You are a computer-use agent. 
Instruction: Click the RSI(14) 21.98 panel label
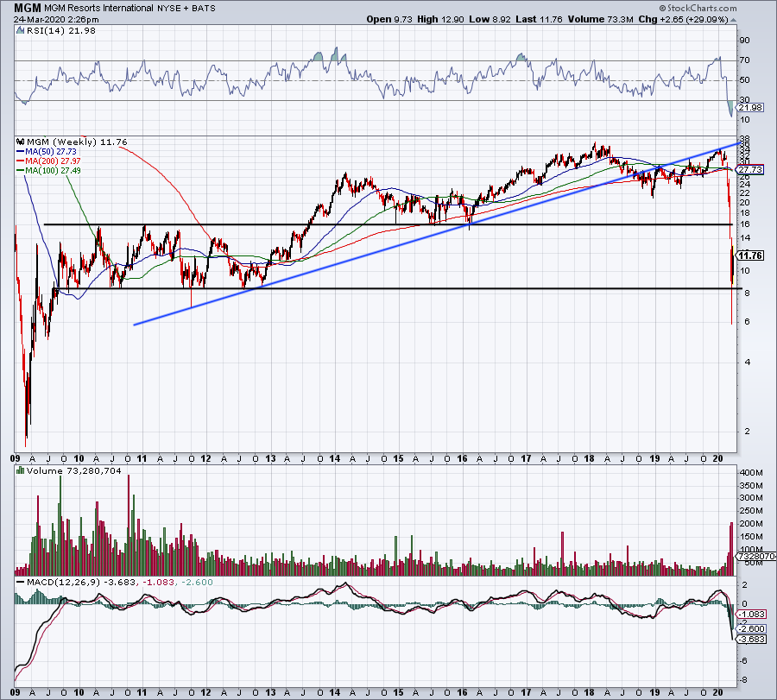60,31
